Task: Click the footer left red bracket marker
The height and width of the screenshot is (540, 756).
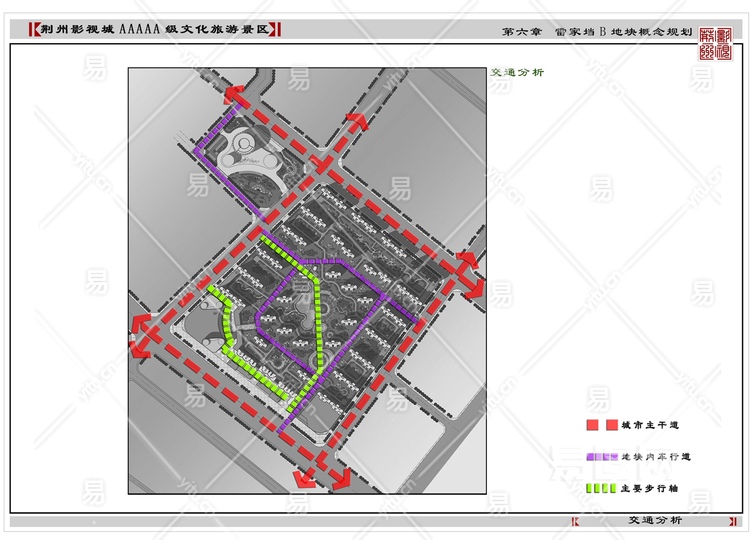Action: [575, 521]
